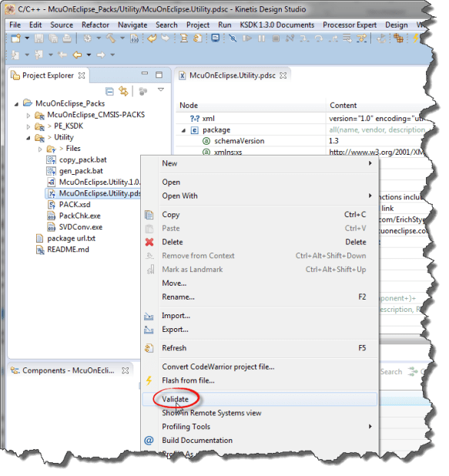The height and width of the screenshot is (476, 449).
Task: Collapse the Utility folder
Action: click(28, 138)
